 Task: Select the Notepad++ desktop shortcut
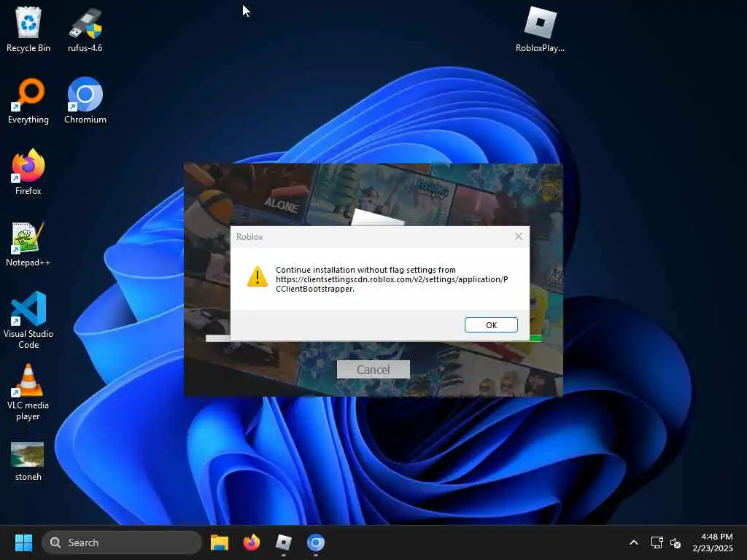pyautogui.click(x=28, y=244)
